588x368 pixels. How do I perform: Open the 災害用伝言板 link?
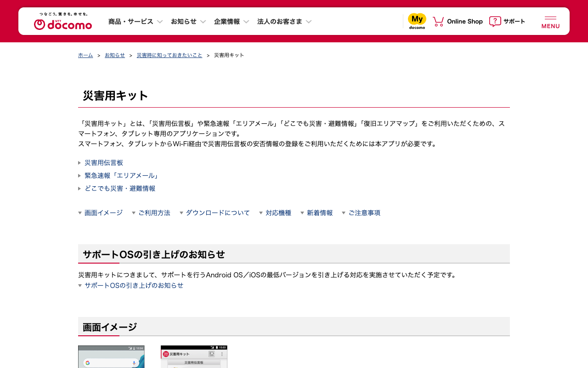(104, 163)
